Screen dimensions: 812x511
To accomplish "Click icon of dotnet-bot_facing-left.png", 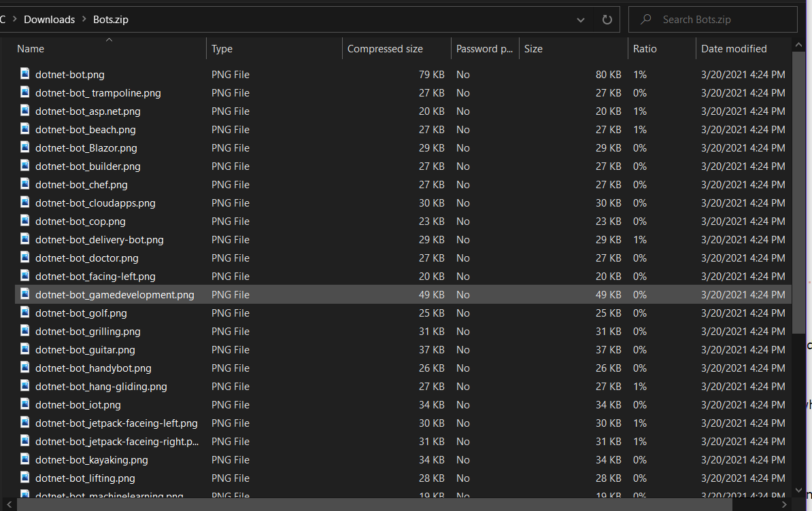I will tap(25, 276).
